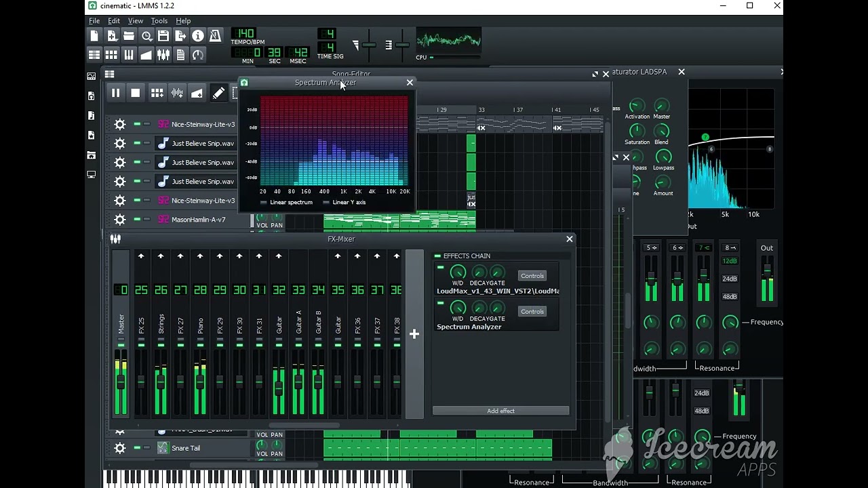Open gear menu of first Just Believe Snip.wav
Image resolution: width=868 pixels, height=488 pixels.
[120, 144]
